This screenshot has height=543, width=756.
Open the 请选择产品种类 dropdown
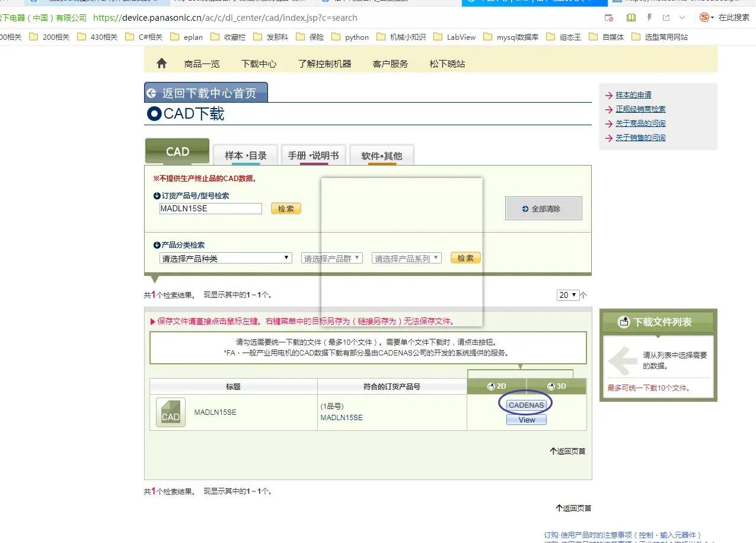click(226, 258)
